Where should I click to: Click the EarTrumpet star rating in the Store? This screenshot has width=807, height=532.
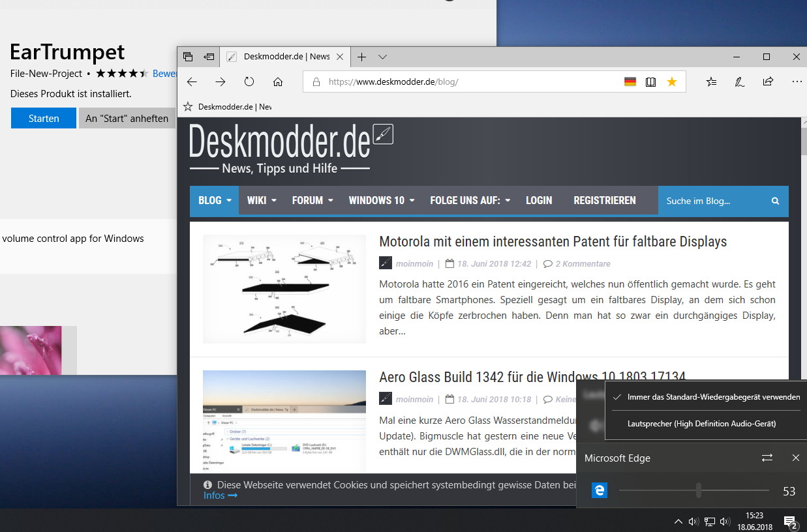tap(122, 74)
